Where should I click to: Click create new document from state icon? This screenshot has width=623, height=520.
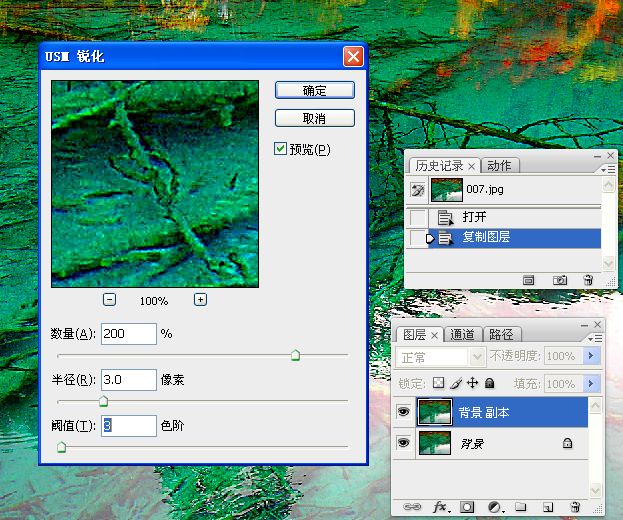pyautogui.click(x=528, y=280)
